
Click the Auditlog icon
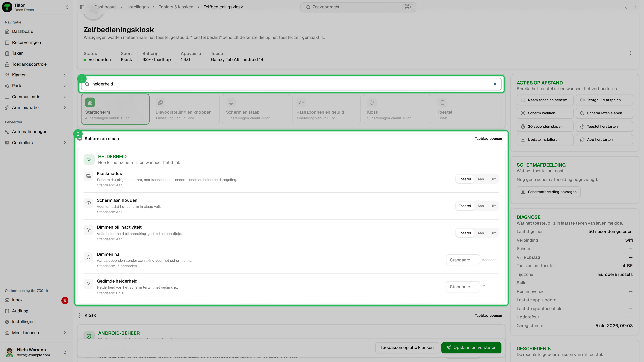[7, 311]
